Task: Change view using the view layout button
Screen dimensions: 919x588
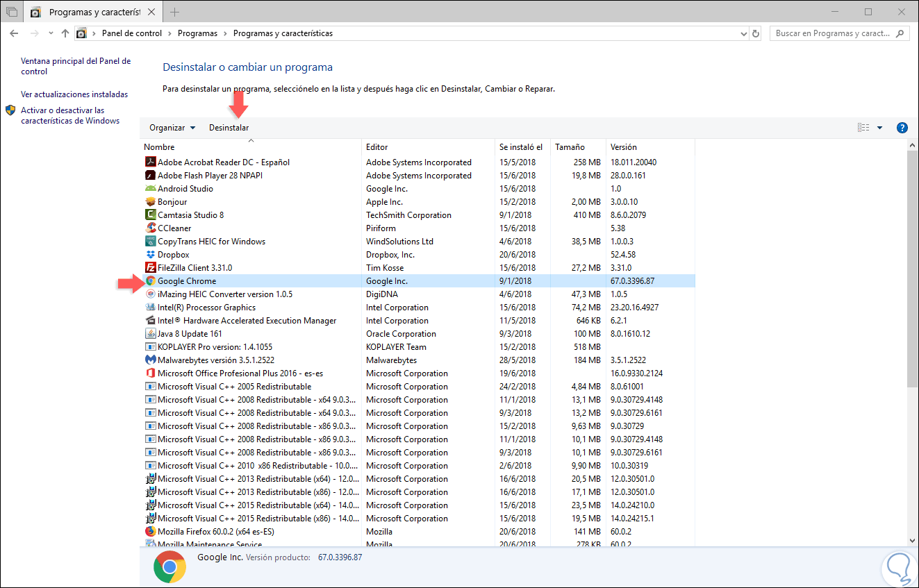Action: click(863, 128)
